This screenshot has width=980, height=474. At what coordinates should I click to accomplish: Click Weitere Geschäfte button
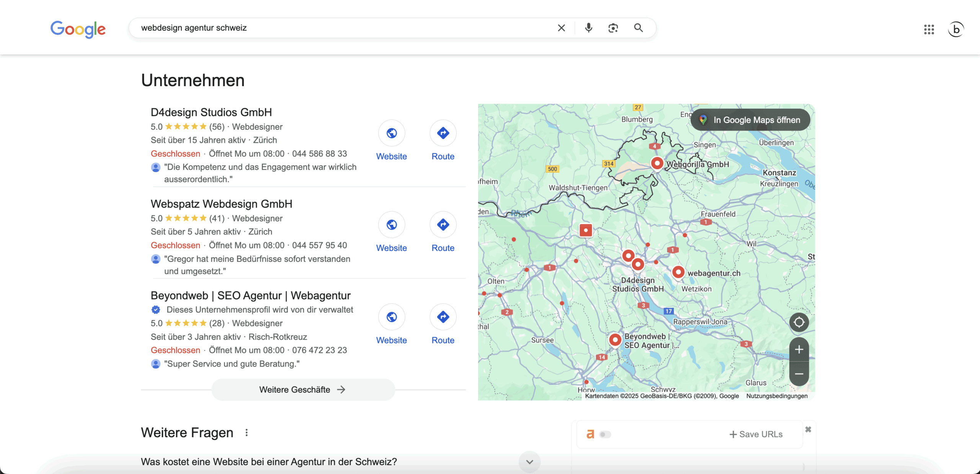[303, 390]
